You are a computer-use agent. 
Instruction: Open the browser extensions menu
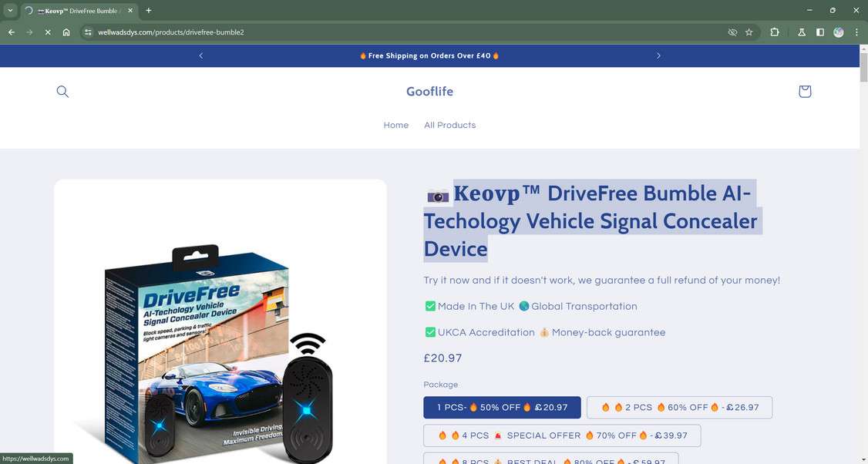click(x=775, y=32)
